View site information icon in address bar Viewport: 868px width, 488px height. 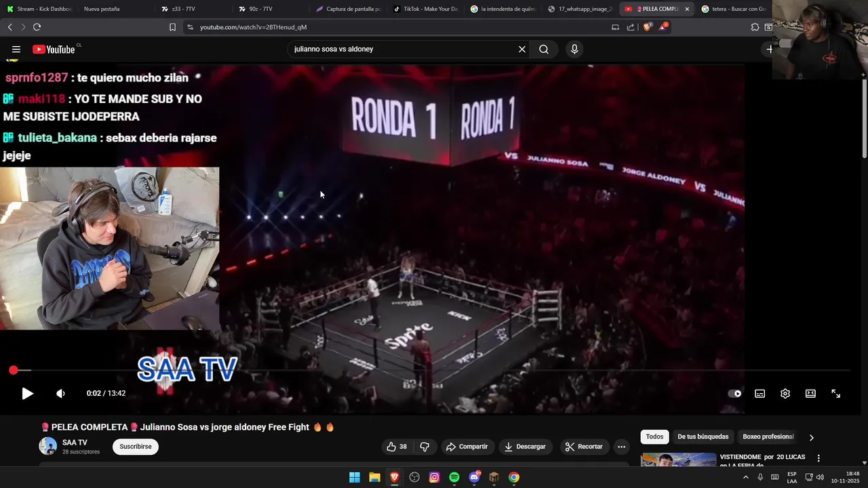190,27
